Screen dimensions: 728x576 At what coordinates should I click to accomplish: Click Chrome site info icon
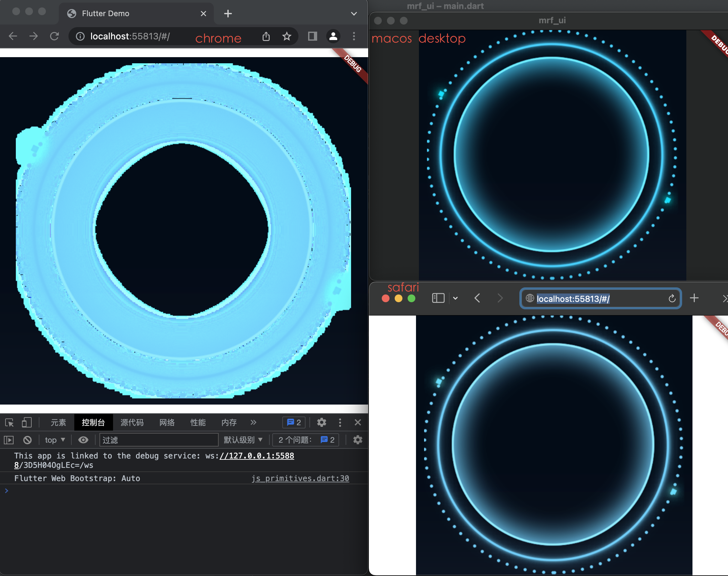pyautogui.click(x=80, y=36)
